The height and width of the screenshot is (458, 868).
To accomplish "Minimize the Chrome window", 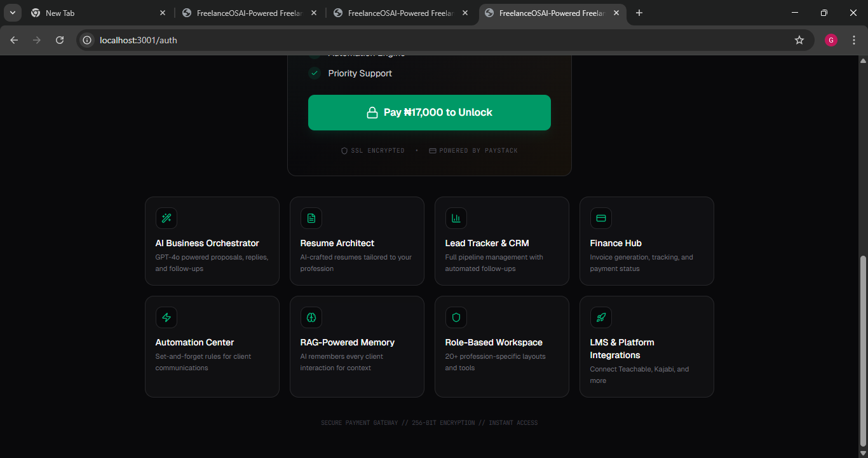I will pyautogui.click(x=795, y=13).
